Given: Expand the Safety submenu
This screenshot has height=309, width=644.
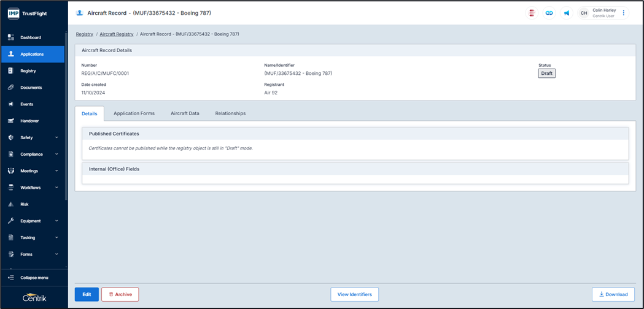Looking at the screenshot, I should 56,138.
